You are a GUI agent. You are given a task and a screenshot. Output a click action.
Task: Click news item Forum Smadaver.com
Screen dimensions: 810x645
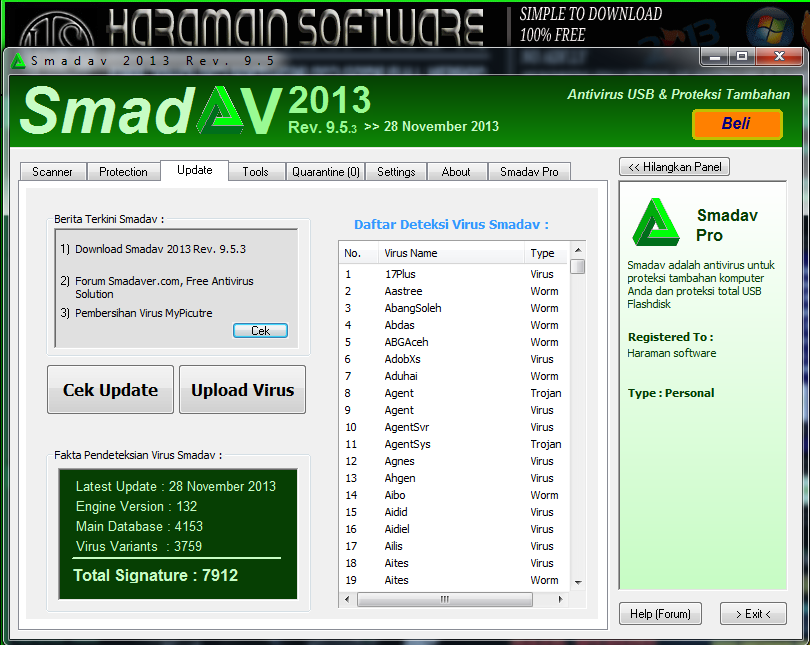coord(164,288)
